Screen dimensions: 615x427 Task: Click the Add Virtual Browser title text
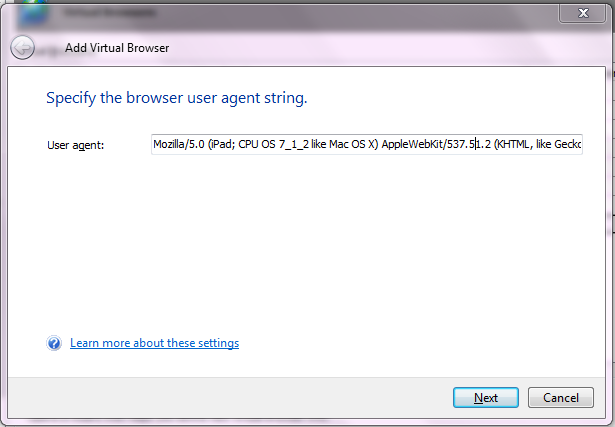[x=117, y=48]
